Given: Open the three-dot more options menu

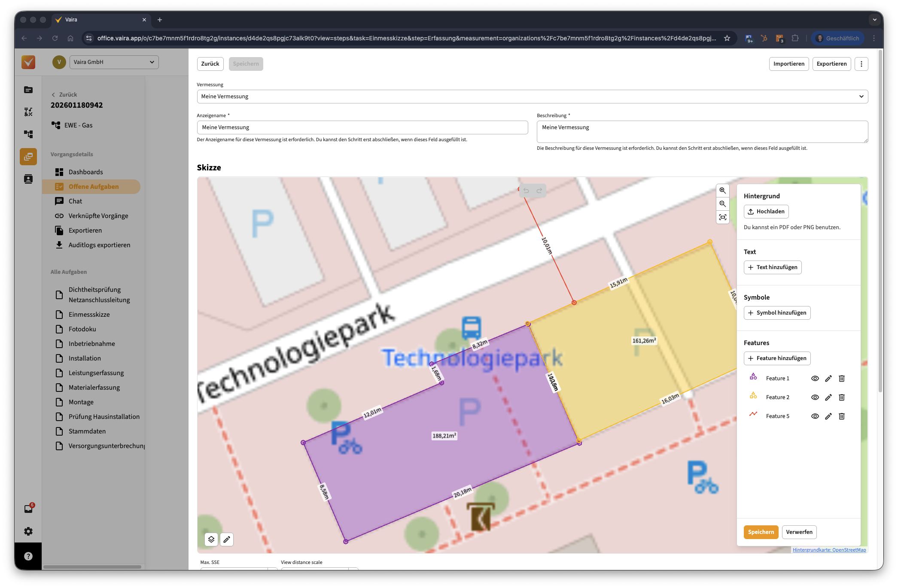Looking at the screenshot, I should coord(861,64).
